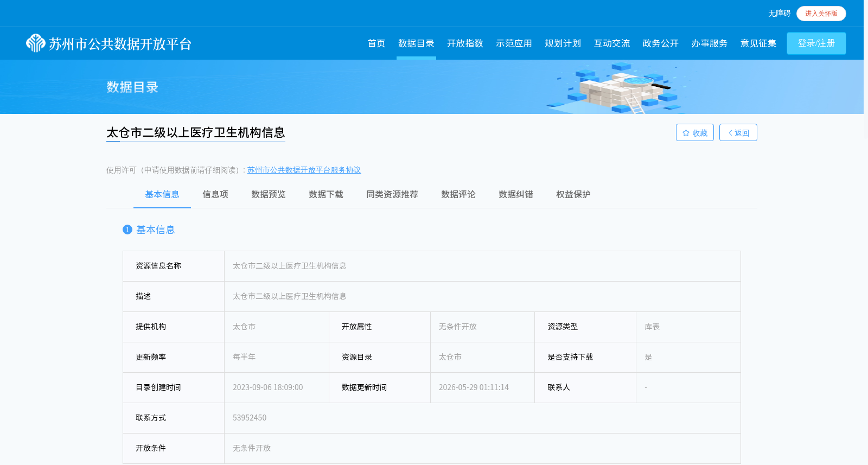Select the 基本信息 tab
Viewport: 868px width, 465px height.
tap(162, 194)
